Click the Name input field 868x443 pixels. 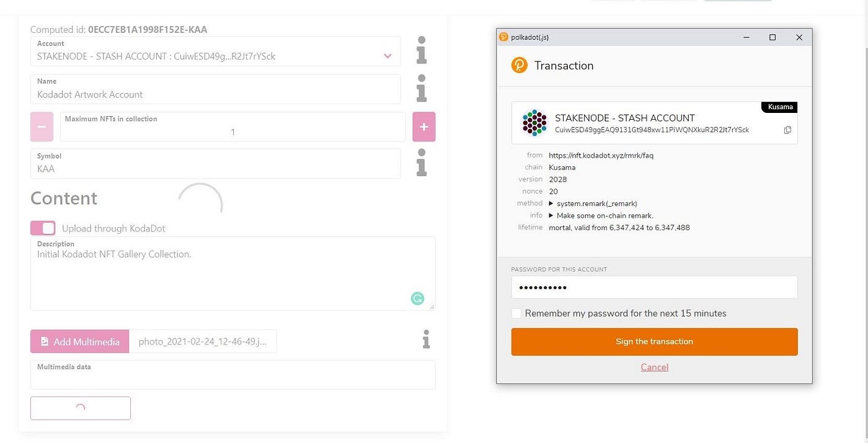tap(216, 89)
